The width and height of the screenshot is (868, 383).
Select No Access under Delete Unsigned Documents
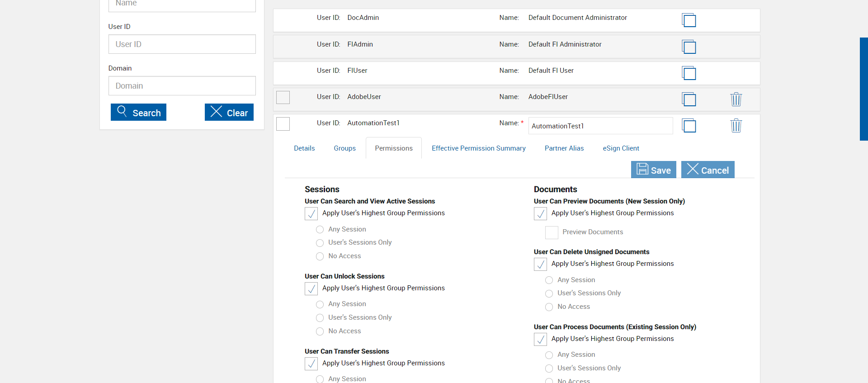pos(549,307)
